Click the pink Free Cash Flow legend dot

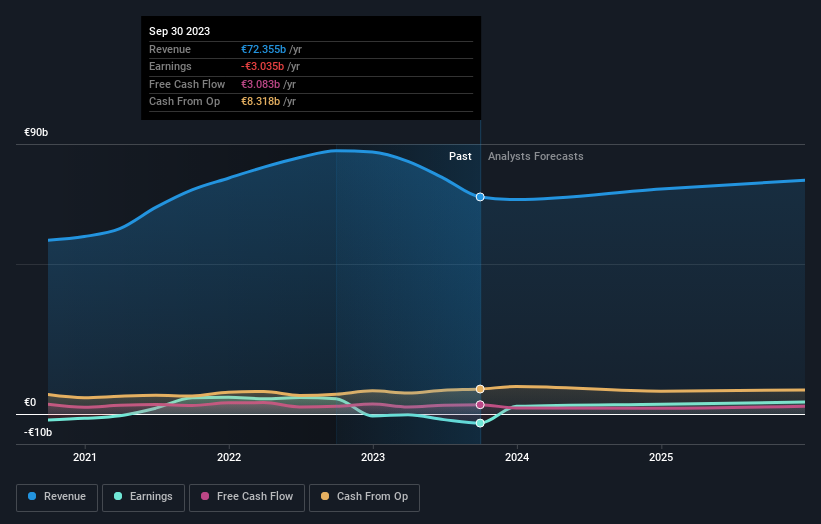point(205,496)
